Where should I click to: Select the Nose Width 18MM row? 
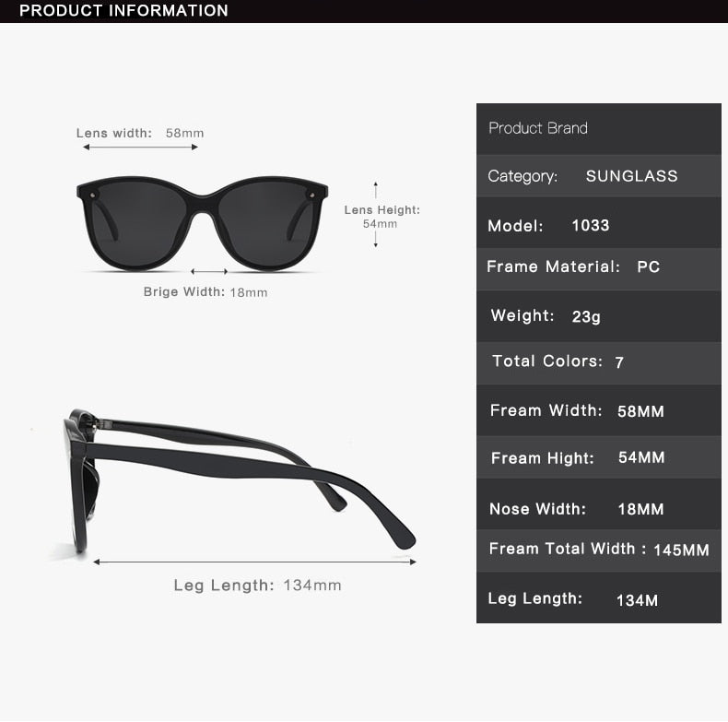pyautogui.click(x=598, y=504)
